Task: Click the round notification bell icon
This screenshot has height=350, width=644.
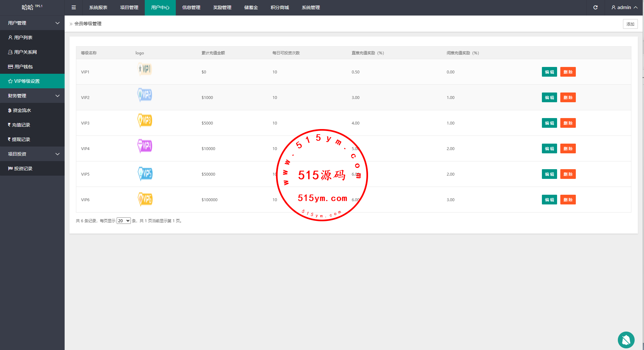Action: 626,340
